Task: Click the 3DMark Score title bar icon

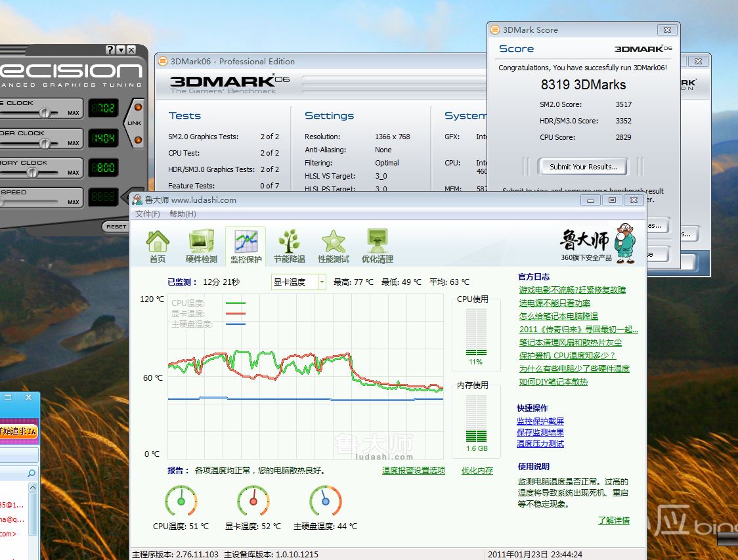Action: pyautogui.click(x=494, y=30)
